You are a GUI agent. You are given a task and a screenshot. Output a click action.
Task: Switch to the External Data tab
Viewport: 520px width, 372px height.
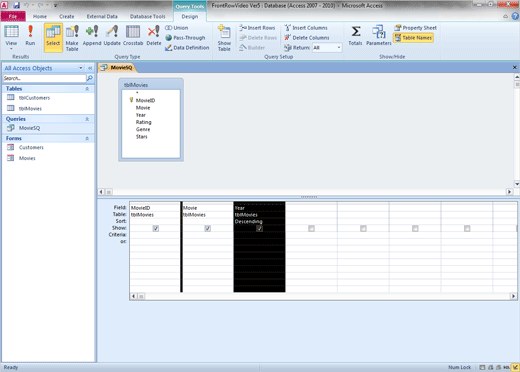[102, 16]
